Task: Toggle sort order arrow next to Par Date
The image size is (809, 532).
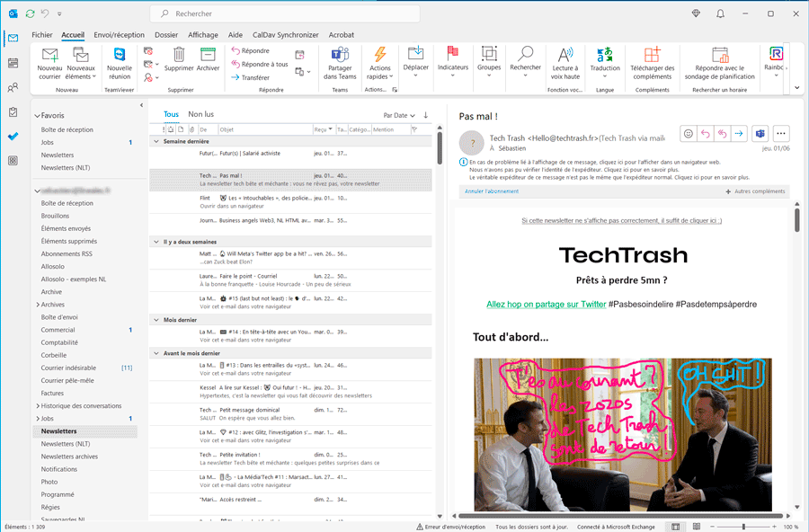Action: (426, 115)
